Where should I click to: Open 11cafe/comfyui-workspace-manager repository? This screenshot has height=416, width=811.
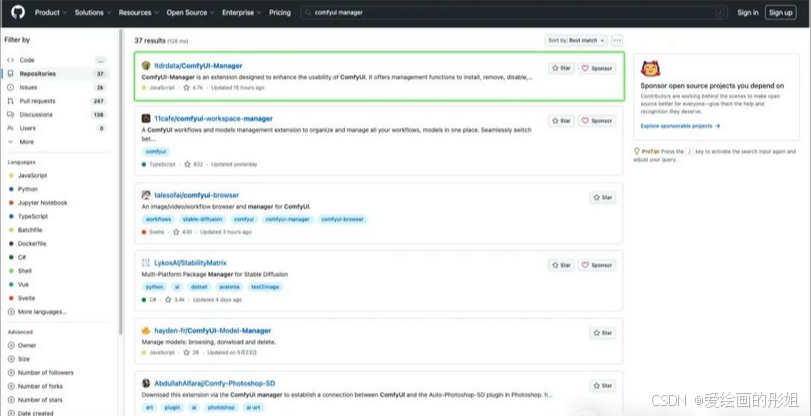pos(213,118)
